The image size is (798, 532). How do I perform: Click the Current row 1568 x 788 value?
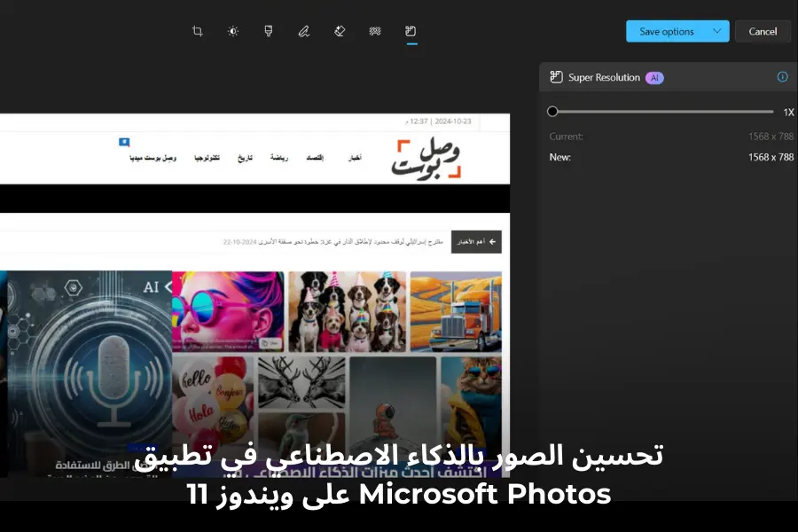coord(771,137)
